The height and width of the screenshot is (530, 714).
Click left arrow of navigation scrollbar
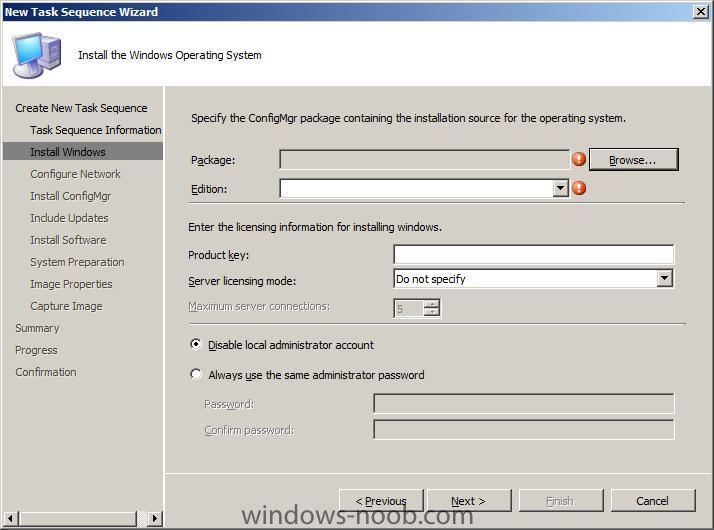[x=10, y=518]
